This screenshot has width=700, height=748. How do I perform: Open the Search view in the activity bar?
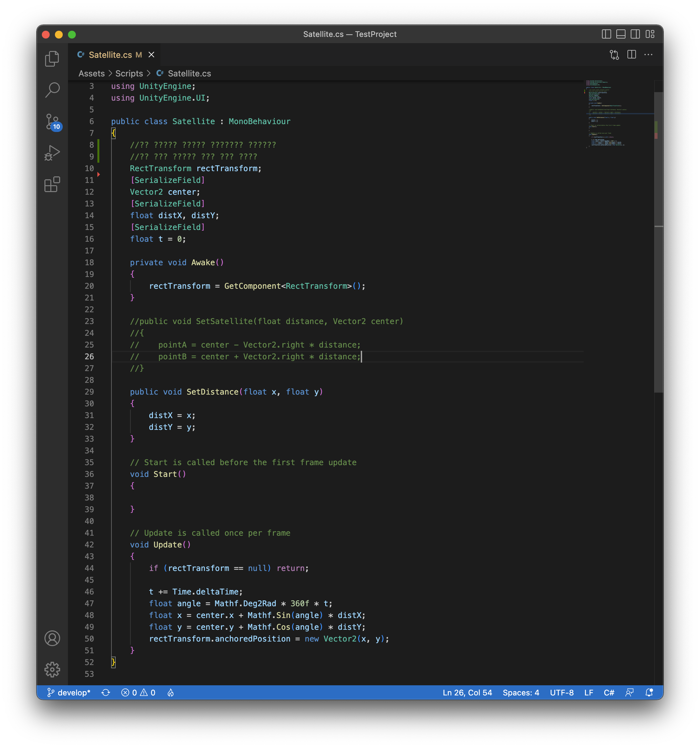[x=52, y=89]
